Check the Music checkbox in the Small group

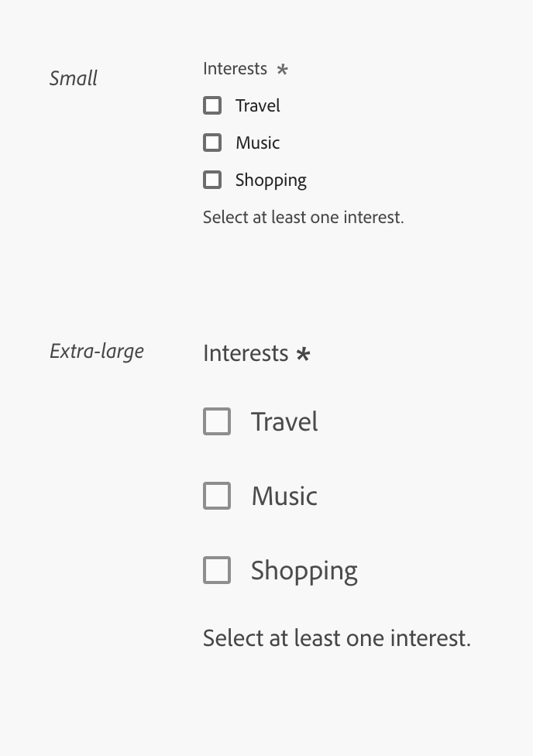click(x=212, y=143)
